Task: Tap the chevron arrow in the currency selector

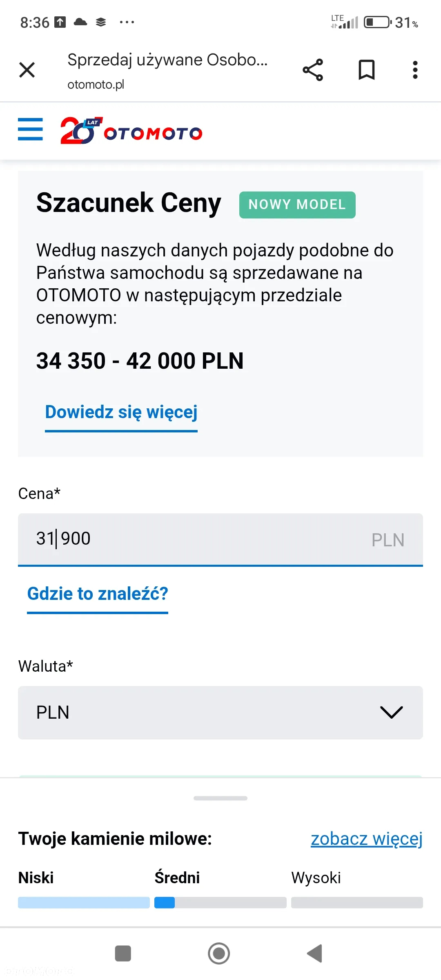Action: [x=391, y=713]
